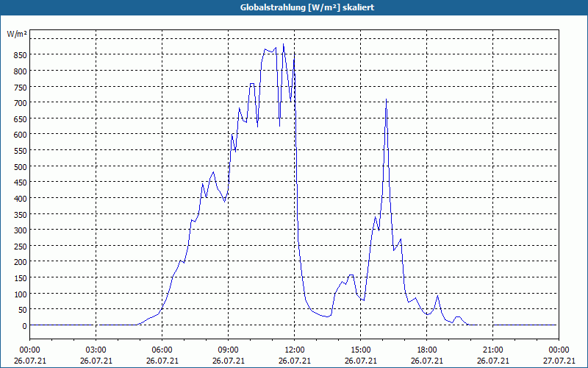588x368 pixels.
Task: Click the 06:00 time label
Action: (x=162, y=350)
